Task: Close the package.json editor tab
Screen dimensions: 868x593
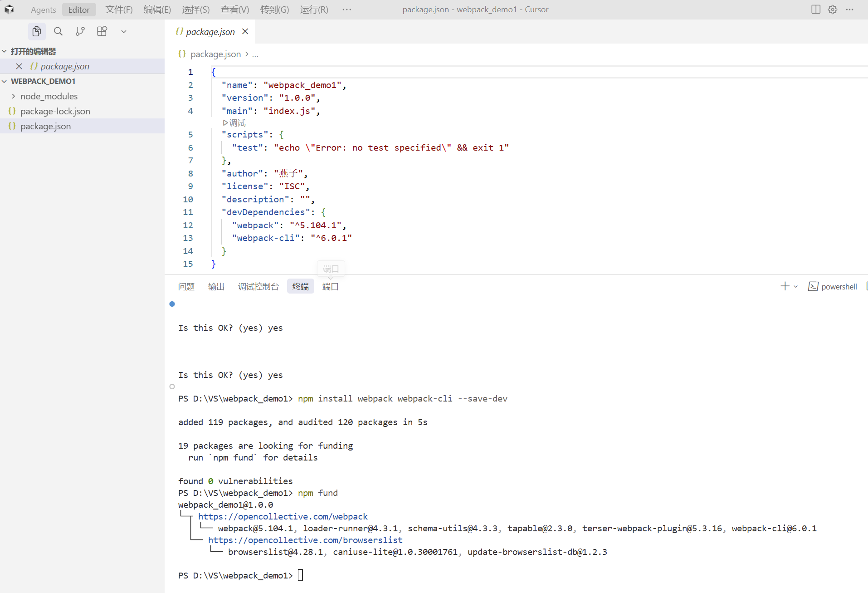Action: coord(245,31)
